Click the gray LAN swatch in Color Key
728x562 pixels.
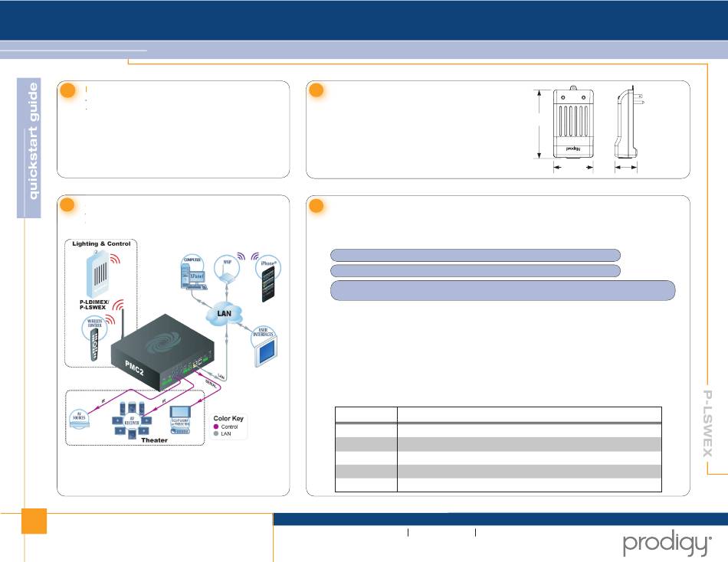[x=216, y=433]
